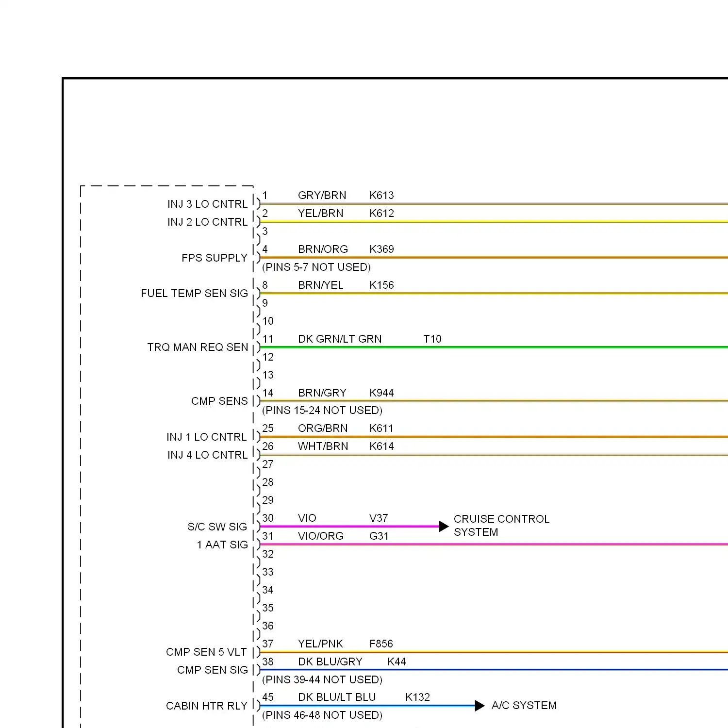Select circuit code G31
This screenshot has width=728, height=728.
click(x=379, y=536)
